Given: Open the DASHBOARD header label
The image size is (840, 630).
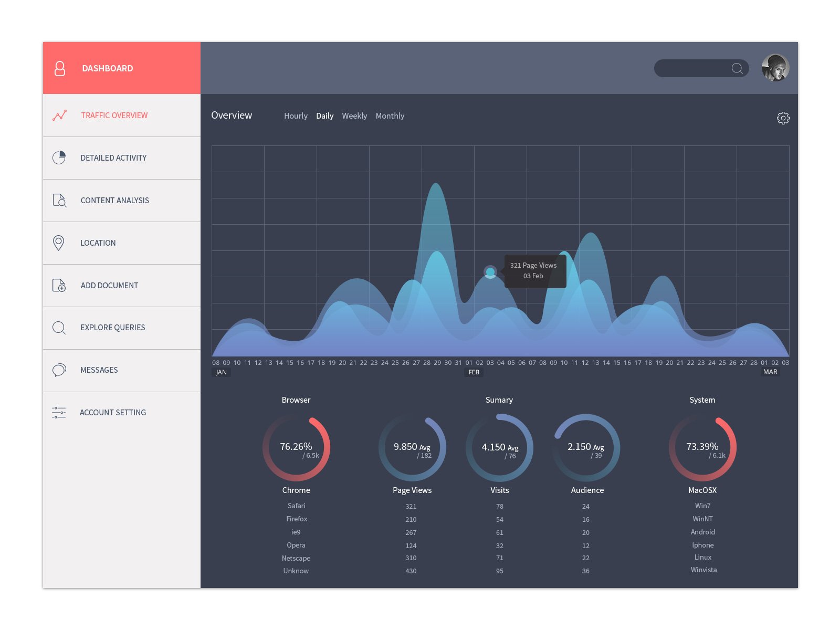Looking at the screenshot, I should coord(108,68).
